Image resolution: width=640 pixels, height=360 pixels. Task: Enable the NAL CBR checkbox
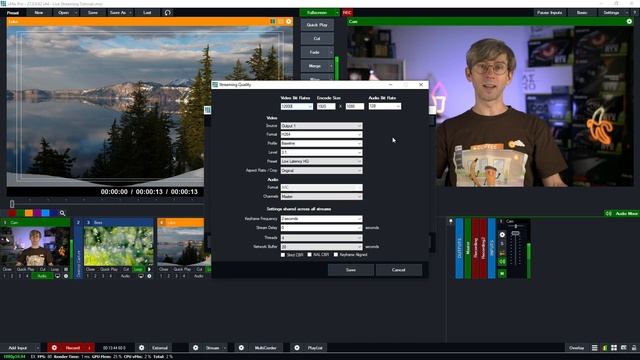310,255
